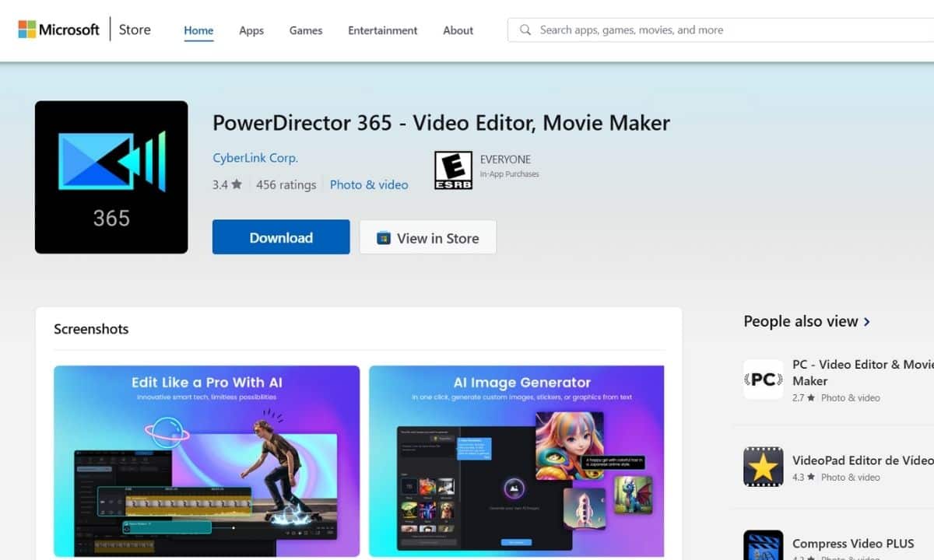Viewport: 934px width, 560px height.
Task: Click the PowerDirector 365 title
Action: (441, 123)
